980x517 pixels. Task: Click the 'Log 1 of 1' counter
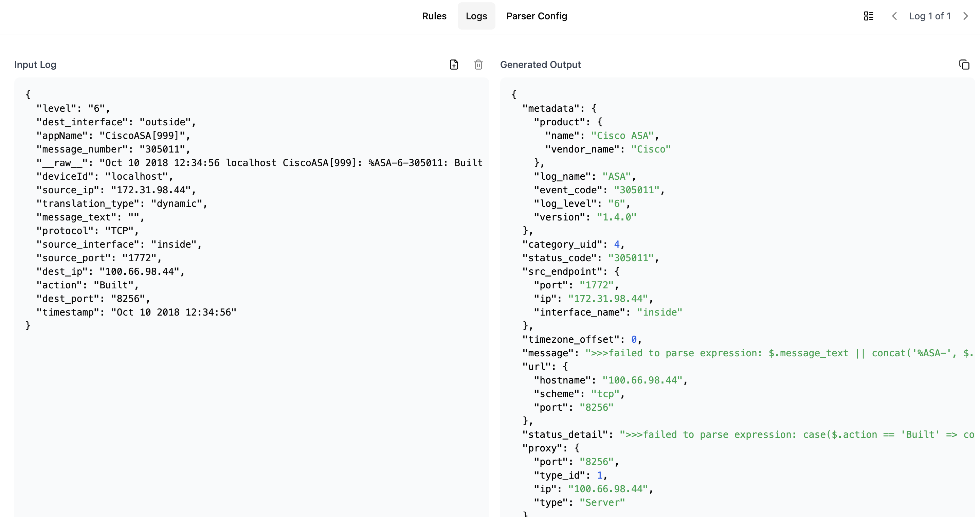tap(930, 16)
